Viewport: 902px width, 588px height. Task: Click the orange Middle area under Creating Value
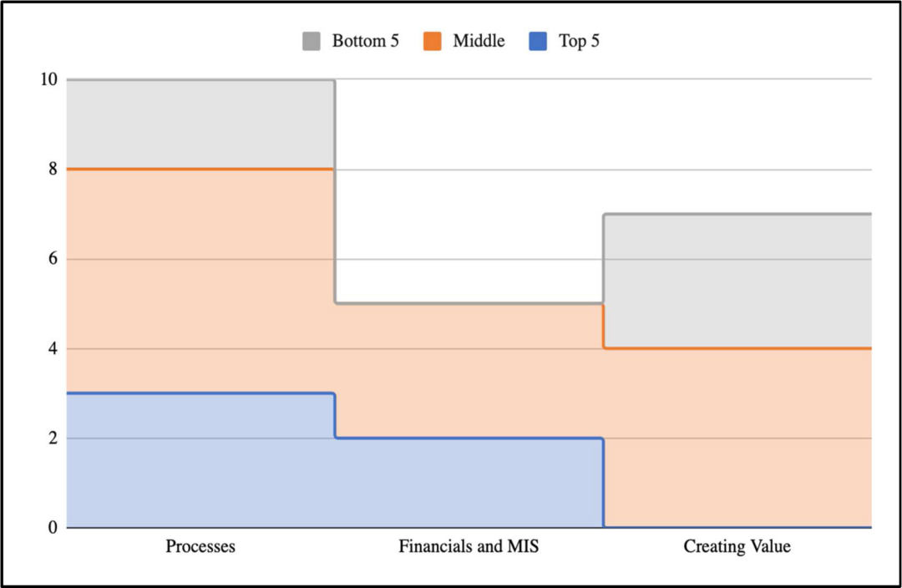point(737,438)
